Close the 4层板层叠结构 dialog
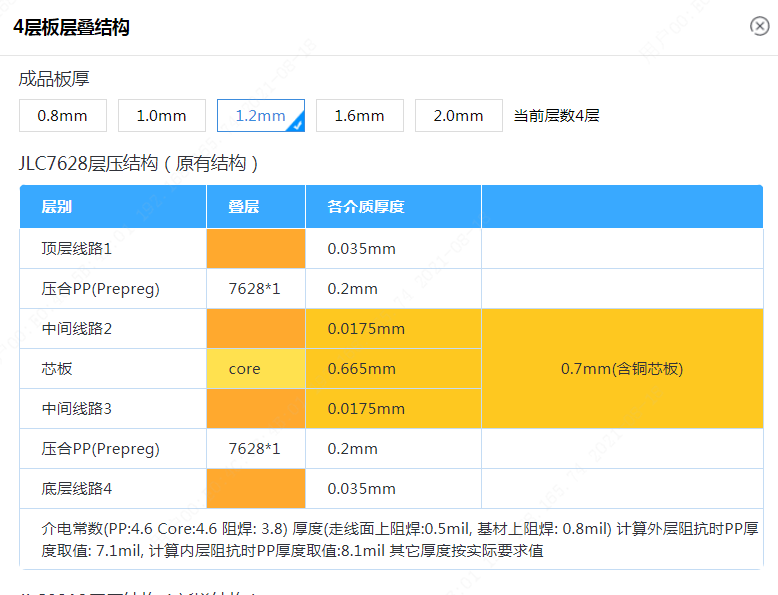This screenshot has height=595, width=778. tap(759, 26)
